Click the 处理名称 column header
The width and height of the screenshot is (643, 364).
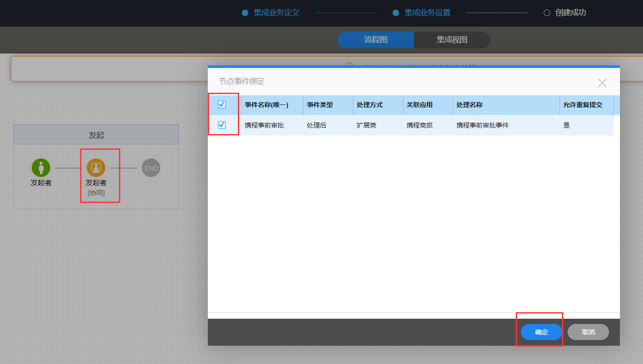point(470,105)
